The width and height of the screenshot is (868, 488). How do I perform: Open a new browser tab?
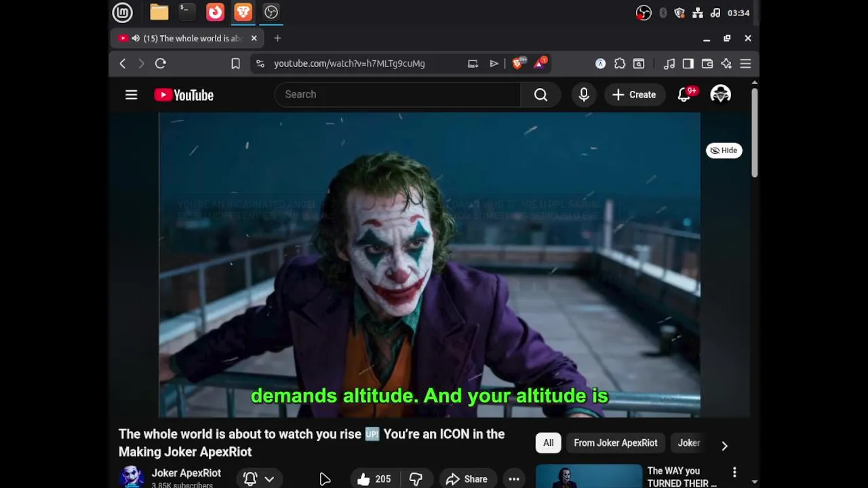pyautogui.click(x=277, y=39)
